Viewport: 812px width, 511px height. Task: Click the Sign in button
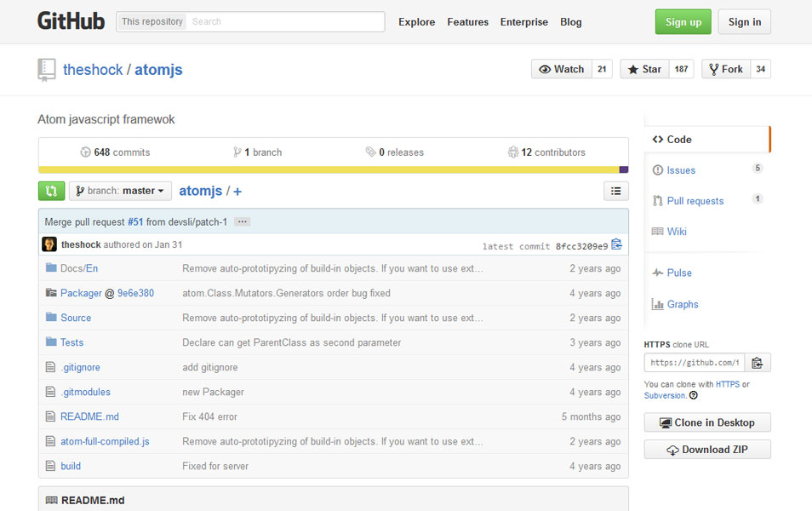pos(744,22)
